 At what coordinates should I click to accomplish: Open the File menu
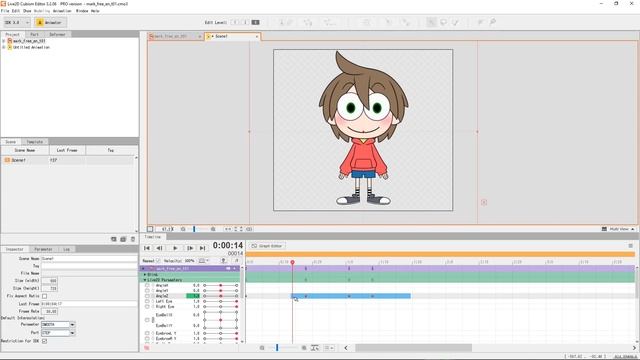pyautogui.click(x=5, y=11)
